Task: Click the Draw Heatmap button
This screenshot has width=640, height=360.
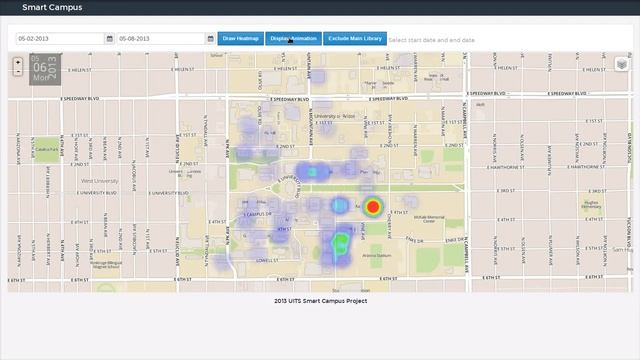Action: [x=240, y=38]
